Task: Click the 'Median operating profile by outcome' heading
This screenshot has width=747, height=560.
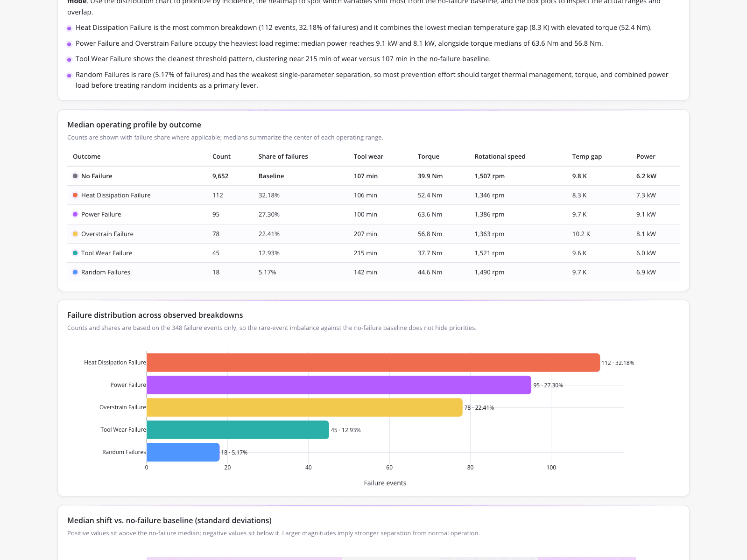Action: (x=134, y=125)
